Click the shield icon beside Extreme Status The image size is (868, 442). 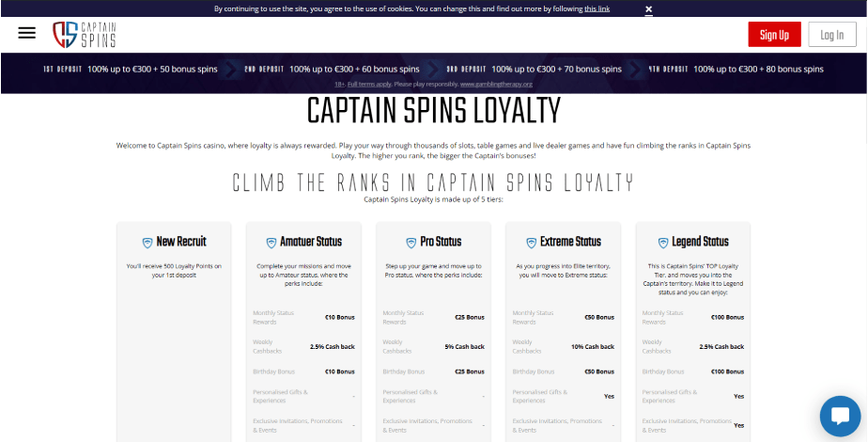pos(531,243)
